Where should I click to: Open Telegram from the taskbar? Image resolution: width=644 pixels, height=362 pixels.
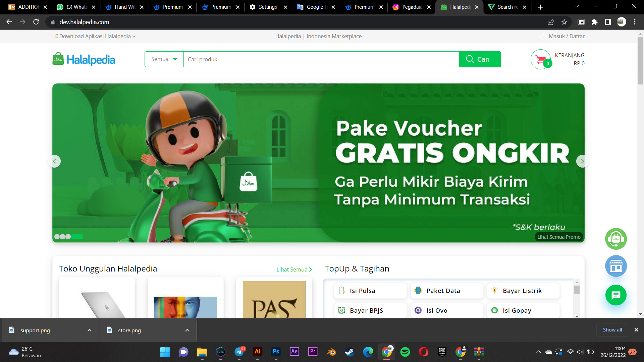click(239, 352)
